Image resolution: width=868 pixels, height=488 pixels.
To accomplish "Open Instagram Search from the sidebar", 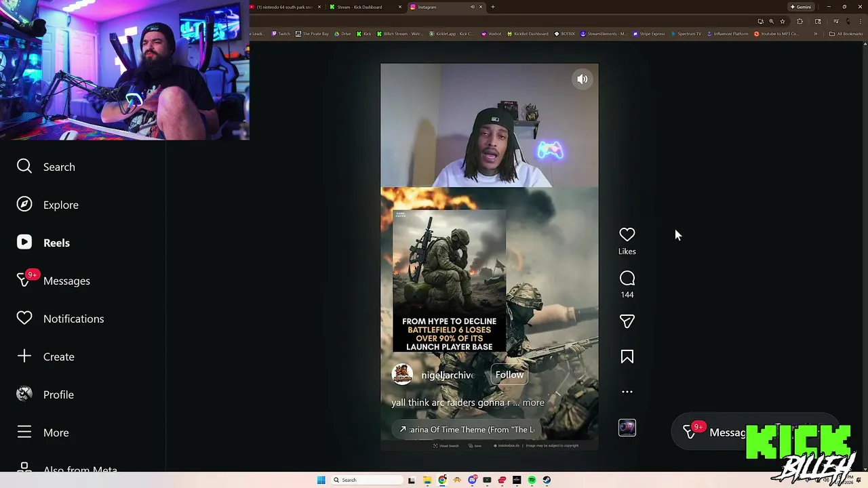I will (x=46, y=167).
